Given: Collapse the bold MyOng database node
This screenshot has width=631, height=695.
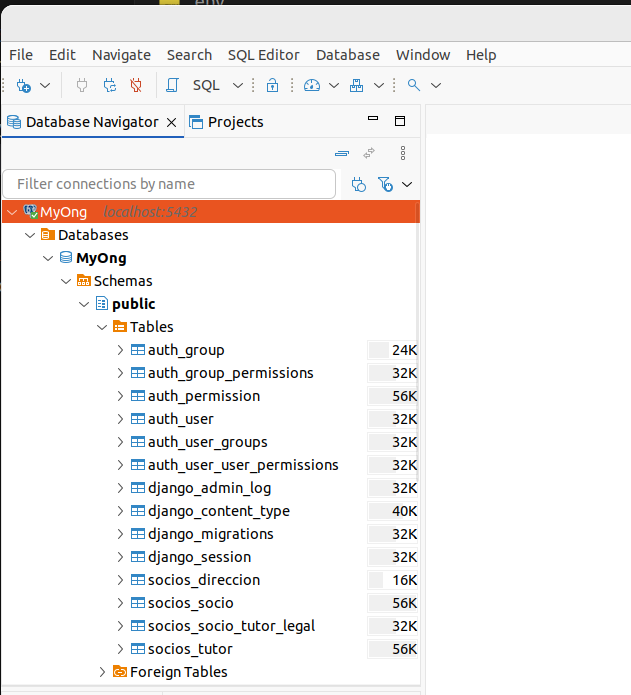Looking at the screenshot, I should [x=48, y=258].
